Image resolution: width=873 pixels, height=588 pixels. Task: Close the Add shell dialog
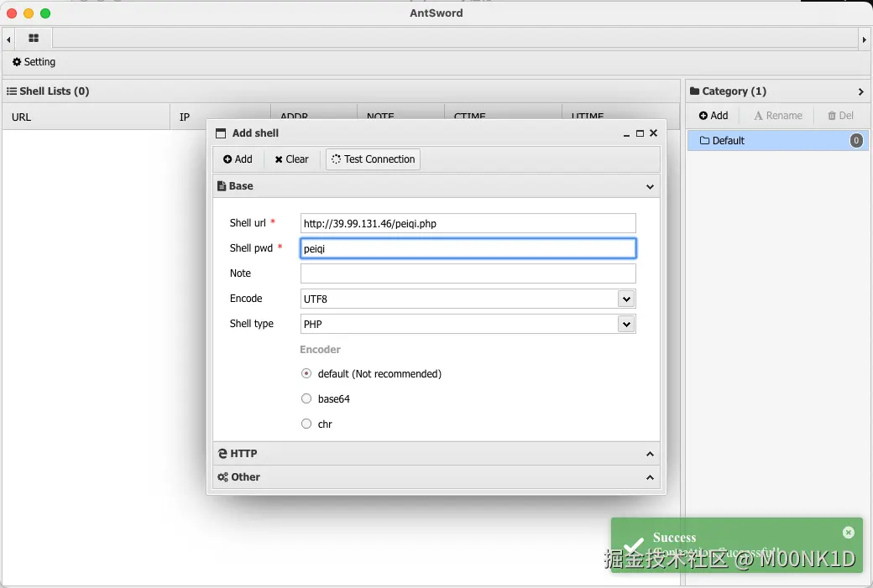654,133
